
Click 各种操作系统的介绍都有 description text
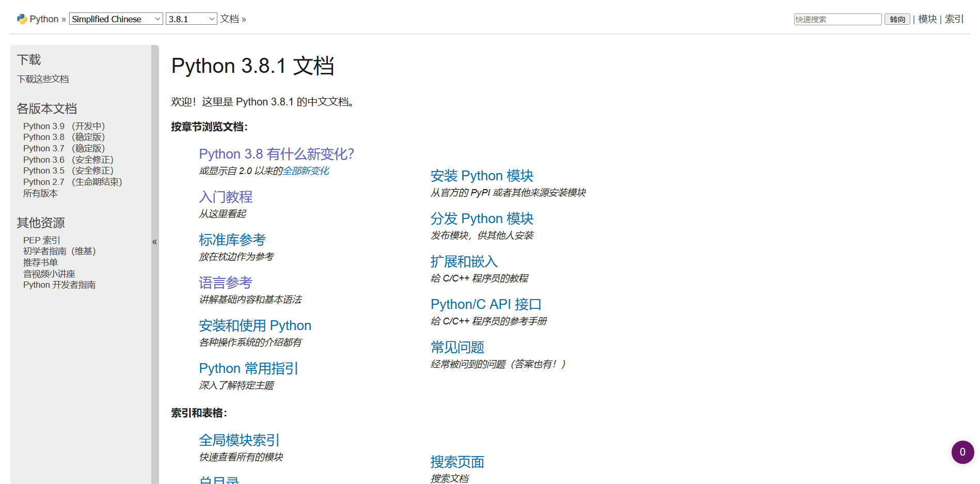point(250,342)
